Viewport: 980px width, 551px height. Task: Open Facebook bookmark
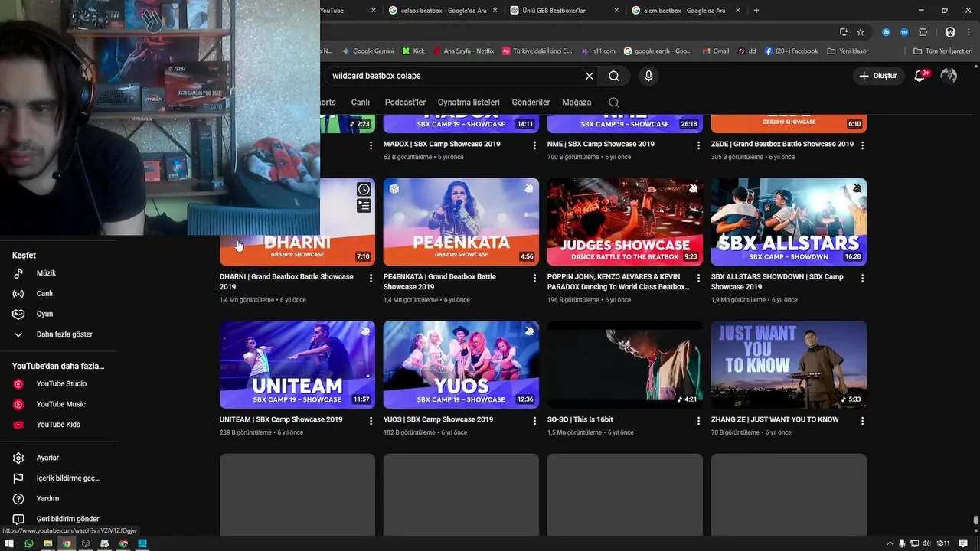point(791,51)
